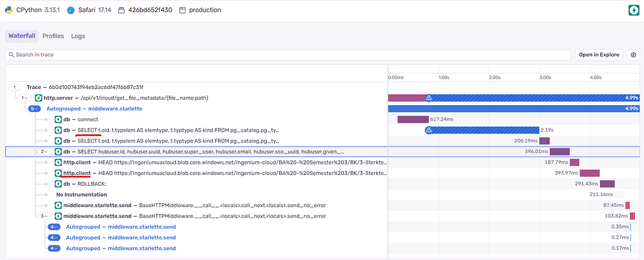Click the 0.35ms duration label
This screenshot has width=644, height=260.
pyautogui.click(x=620, y=226)
